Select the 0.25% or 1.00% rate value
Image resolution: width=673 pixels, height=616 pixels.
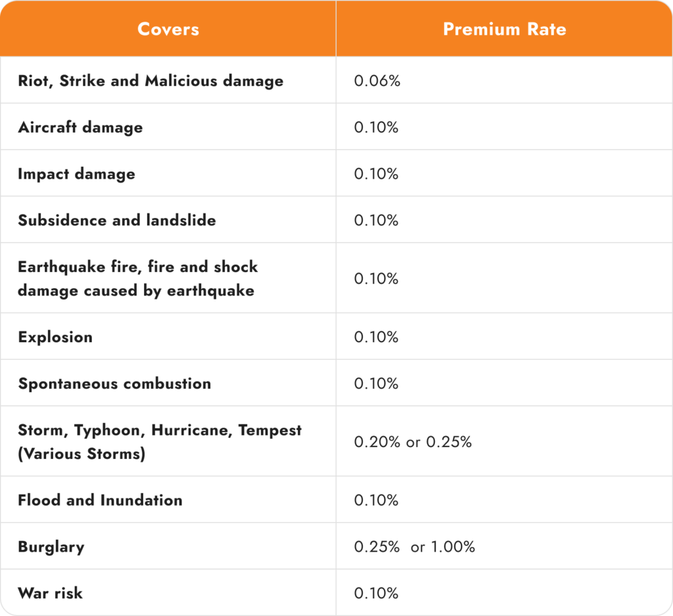pos(414,546)
